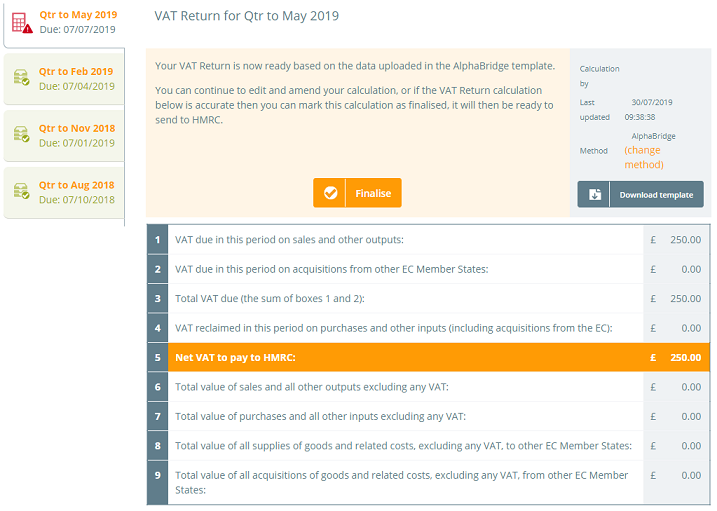Select box 1 VAT due on sales row
The width and height of the screenshot is (717, 511).
[x=429, y=240]
